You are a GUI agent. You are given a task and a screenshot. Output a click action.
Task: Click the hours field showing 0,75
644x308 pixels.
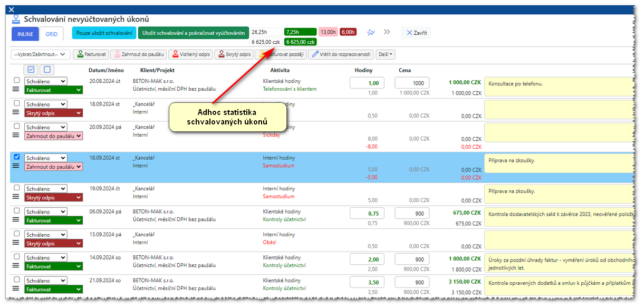pos(367,213)
